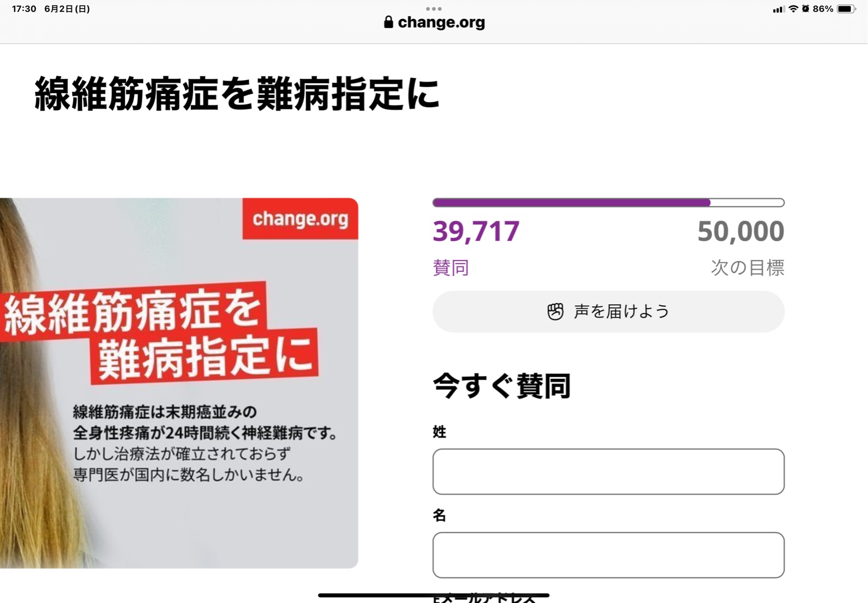Click the red change.org logo on image
The height and width of the screenshot is (603, 868).
300,219
